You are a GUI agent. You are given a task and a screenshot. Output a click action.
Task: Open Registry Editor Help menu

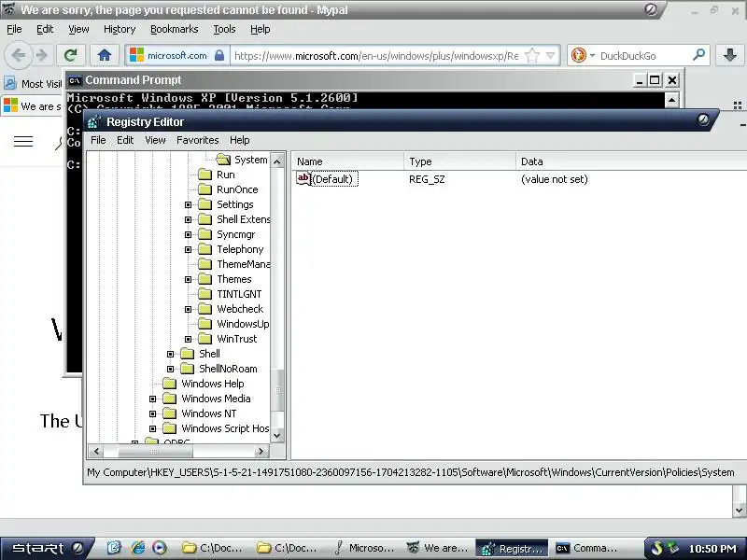point(240,140)
